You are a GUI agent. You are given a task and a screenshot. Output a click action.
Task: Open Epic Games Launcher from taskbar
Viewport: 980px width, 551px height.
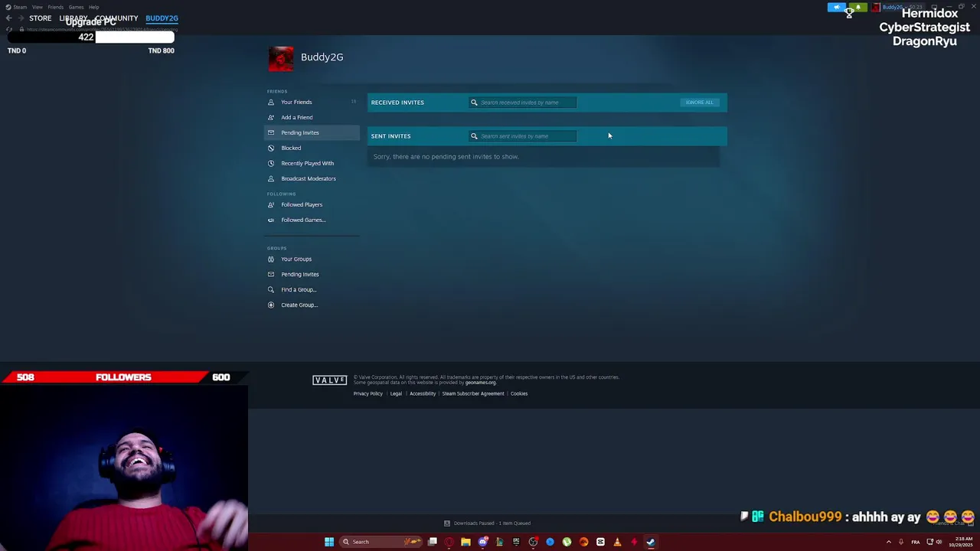coord(516,542)
